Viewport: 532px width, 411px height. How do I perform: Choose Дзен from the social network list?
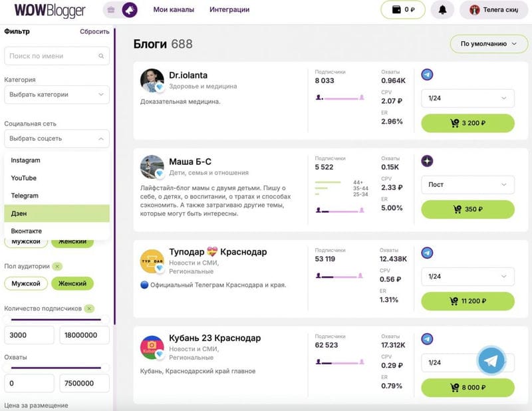tap(57, 213)
